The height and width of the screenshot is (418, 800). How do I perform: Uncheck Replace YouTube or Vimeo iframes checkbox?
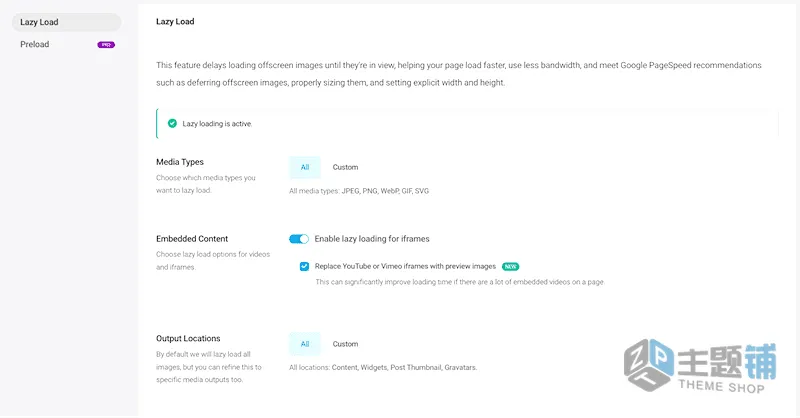click(305, 266)
